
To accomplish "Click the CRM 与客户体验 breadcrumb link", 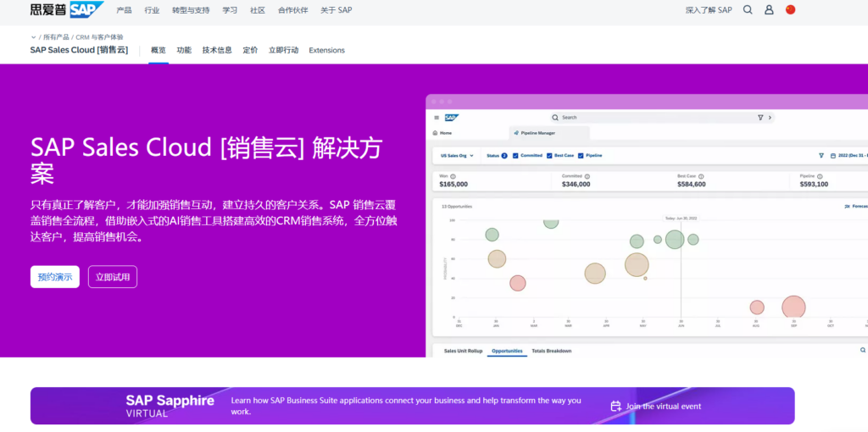I will click(100, 37).
